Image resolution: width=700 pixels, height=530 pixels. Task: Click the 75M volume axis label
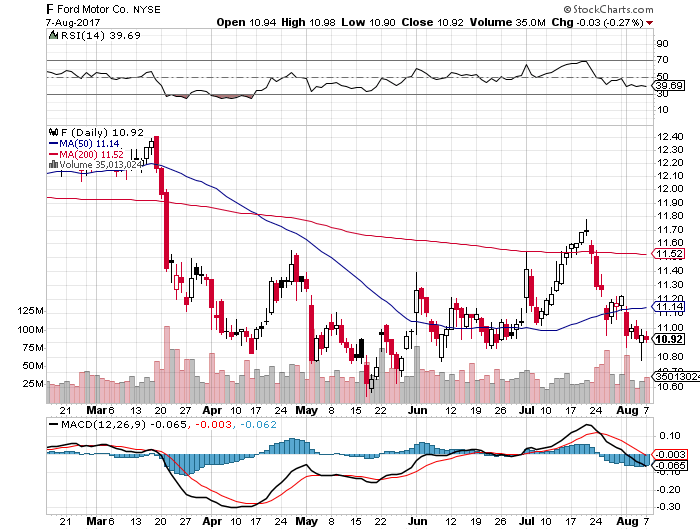pos(33,348)
